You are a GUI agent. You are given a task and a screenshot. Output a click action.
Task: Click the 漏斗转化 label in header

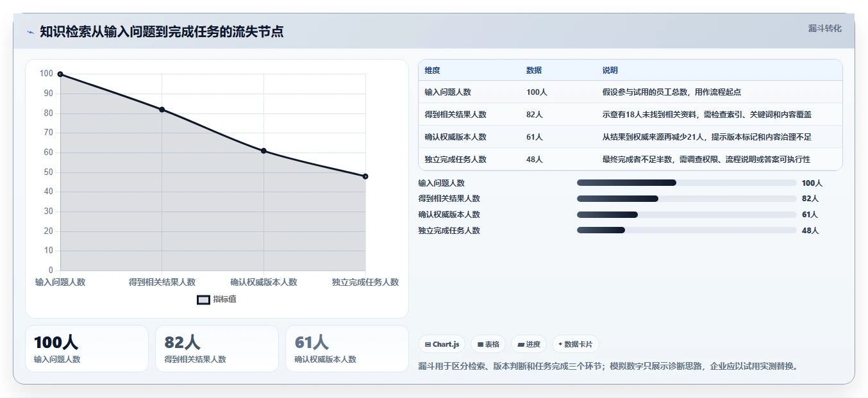(x=825, y=29)
